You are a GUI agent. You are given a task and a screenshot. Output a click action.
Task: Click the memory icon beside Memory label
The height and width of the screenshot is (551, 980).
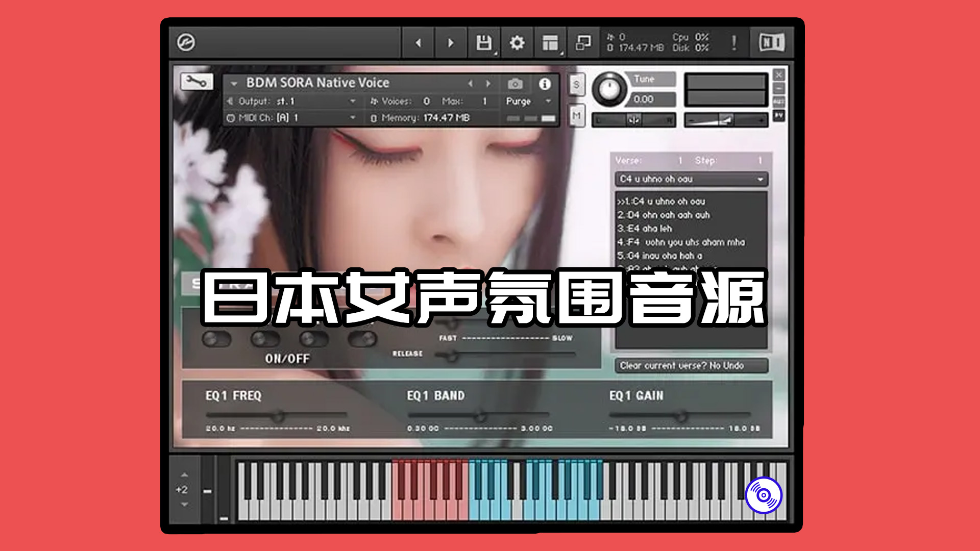tap(374, 118)
